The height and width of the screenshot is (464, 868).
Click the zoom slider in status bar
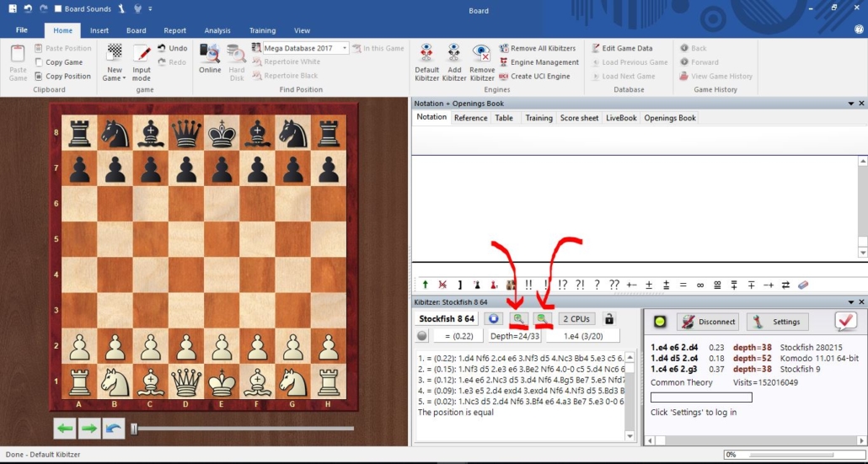click(x=791, y=455)
